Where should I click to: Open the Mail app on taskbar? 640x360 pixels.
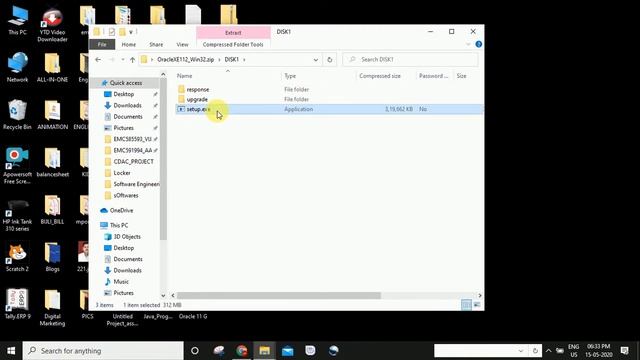(x=288, y=351)
